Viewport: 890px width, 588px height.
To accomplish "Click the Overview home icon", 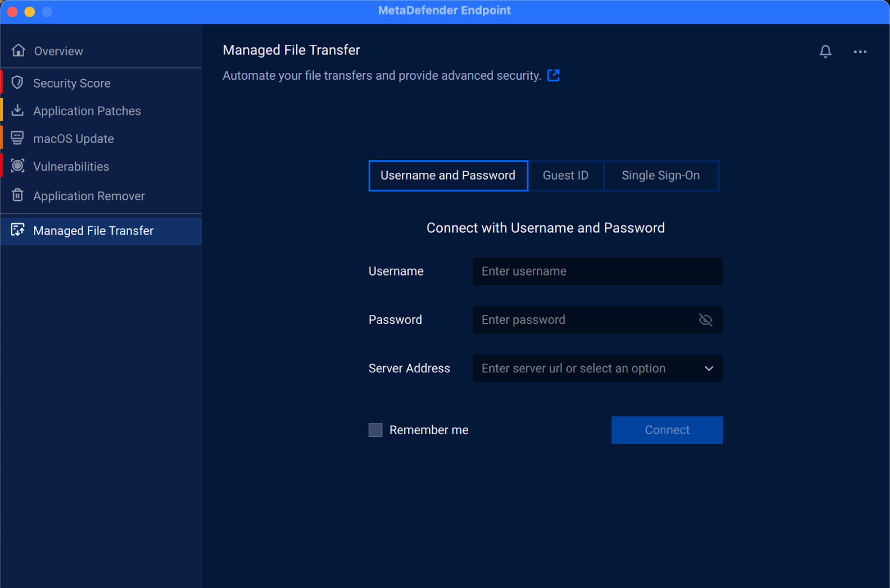I will 18,50.
